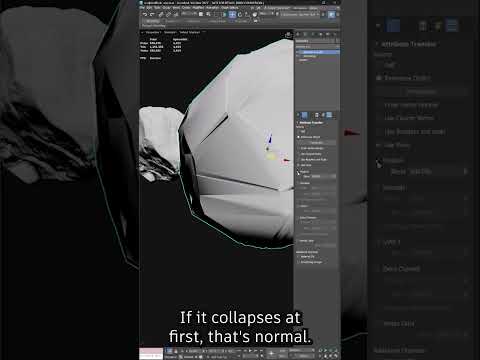
Task: Open the Motion command panel tab
Action: [x=320, y=34]
